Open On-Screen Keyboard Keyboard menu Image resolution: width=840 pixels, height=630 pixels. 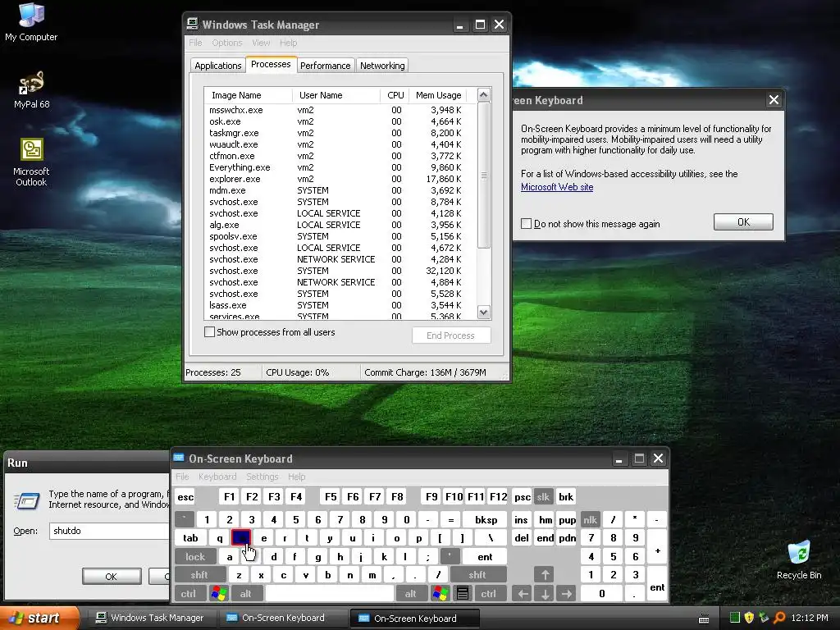point(217,477)
